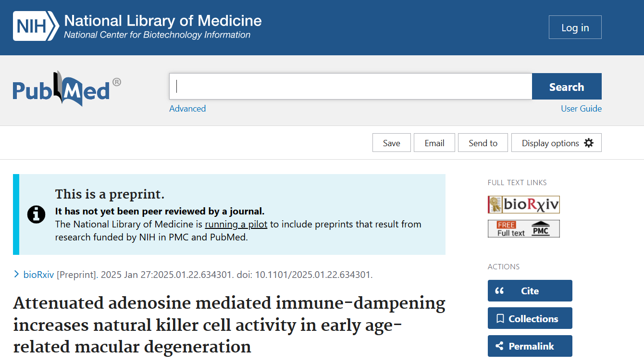This screenshot has width=644, height=364.
Task: Open the Display options gear
Action: [589, 143]
